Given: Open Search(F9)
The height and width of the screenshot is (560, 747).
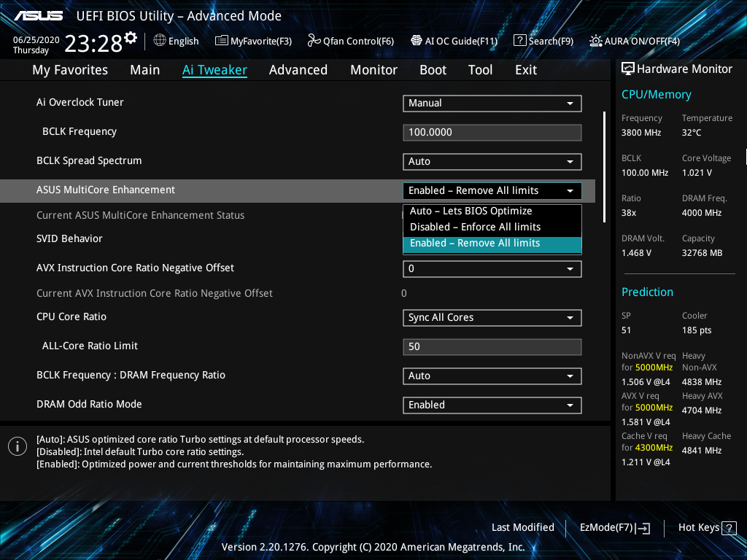Looking at the screenshot, I should 551,41.
